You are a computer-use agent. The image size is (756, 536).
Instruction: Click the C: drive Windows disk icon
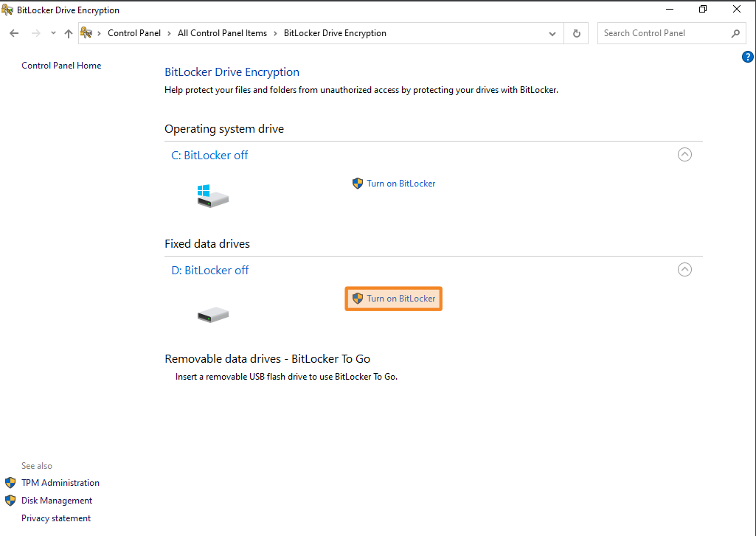click(212, 195)
